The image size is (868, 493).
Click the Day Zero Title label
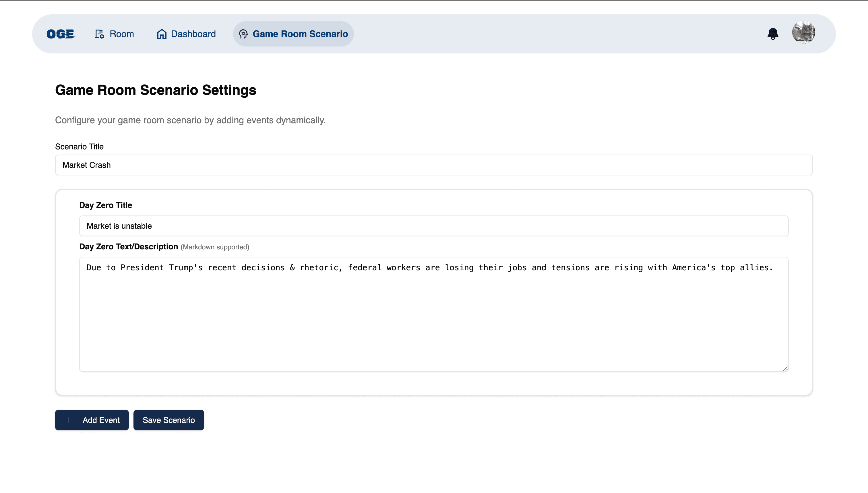click(106, 205)
